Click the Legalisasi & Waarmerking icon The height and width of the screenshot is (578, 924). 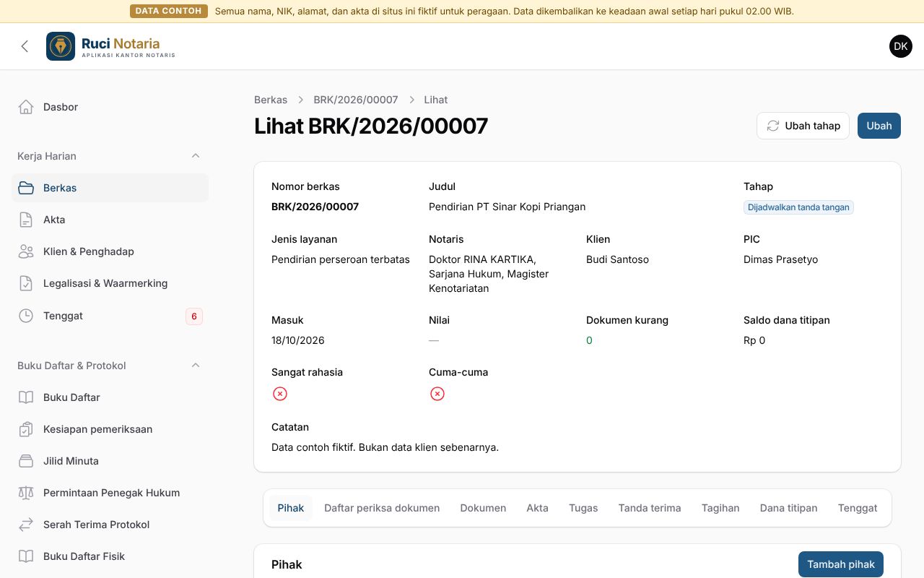pyautogui.click(x=26, y=283)
